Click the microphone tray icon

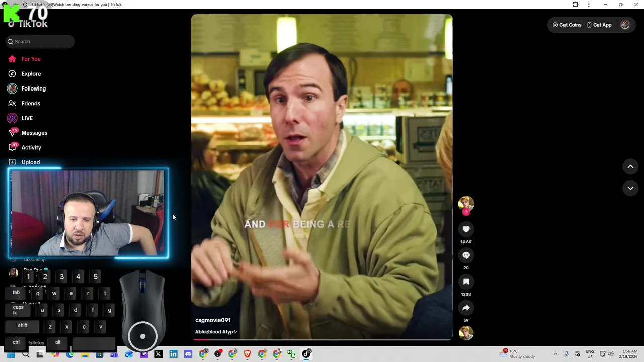click(567, 354)
